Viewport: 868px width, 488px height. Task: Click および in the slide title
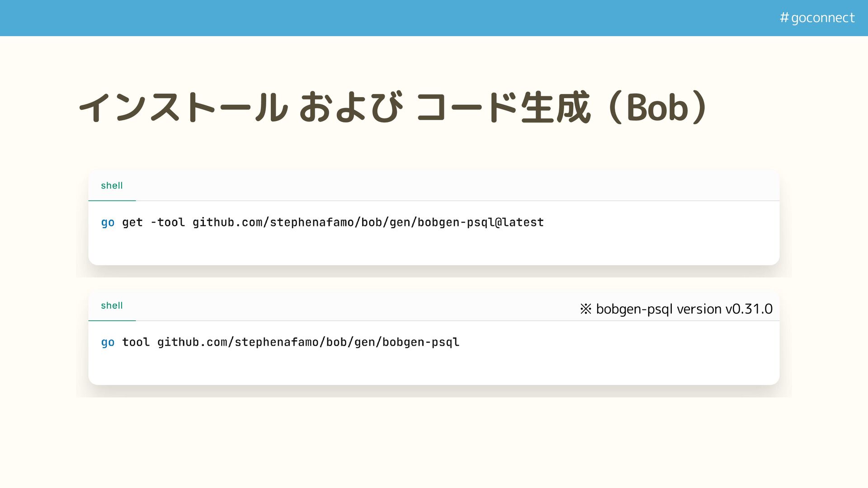(x=351, y=108)
